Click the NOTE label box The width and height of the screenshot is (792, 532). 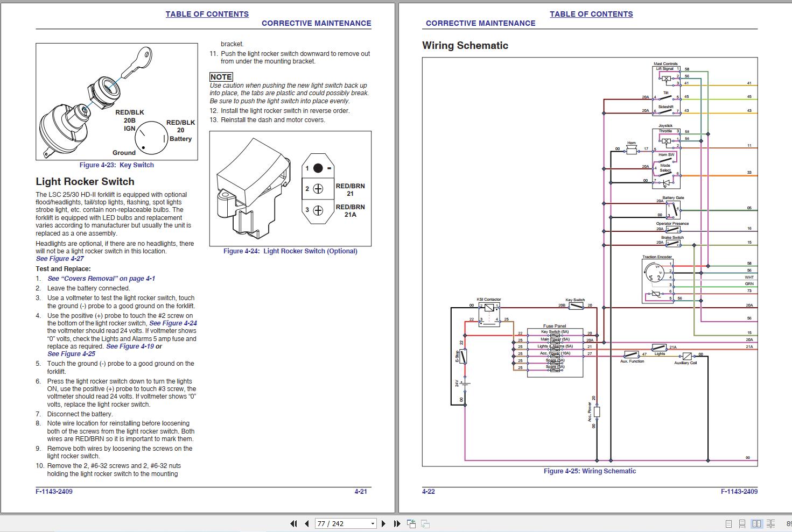221,77
